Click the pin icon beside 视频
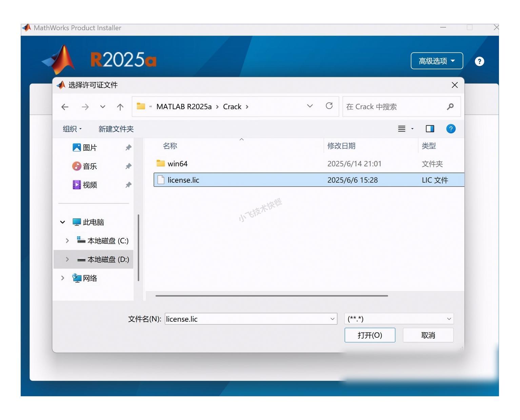520x420 pixels. click(128, 185)
